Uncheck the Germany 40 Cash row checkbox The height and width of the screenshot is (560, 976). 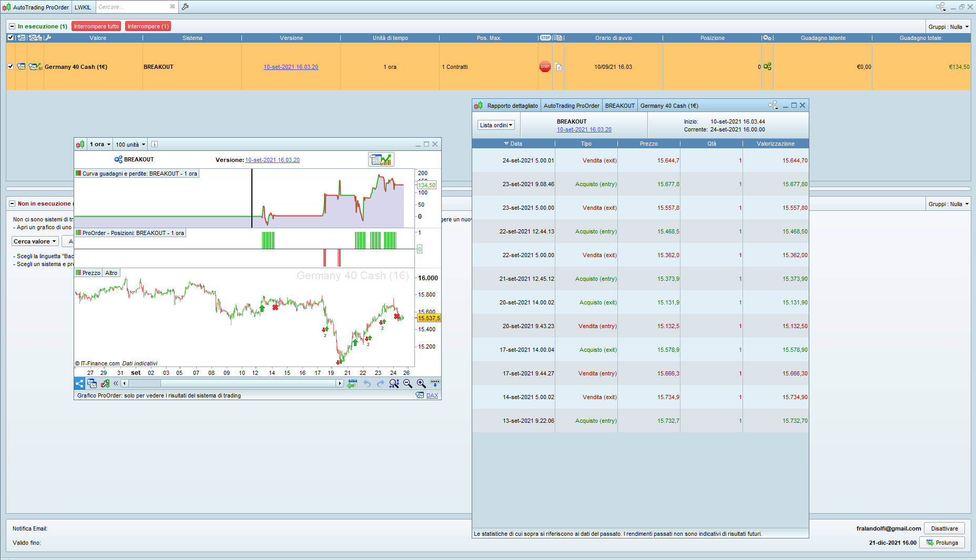pos(11,67)
